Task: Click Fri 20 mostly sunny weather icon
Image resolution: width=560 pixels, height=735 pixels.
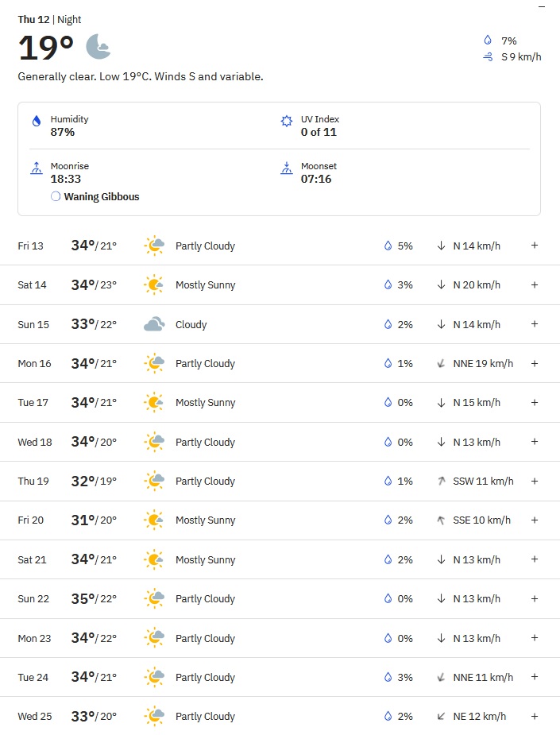Action: 154,520
